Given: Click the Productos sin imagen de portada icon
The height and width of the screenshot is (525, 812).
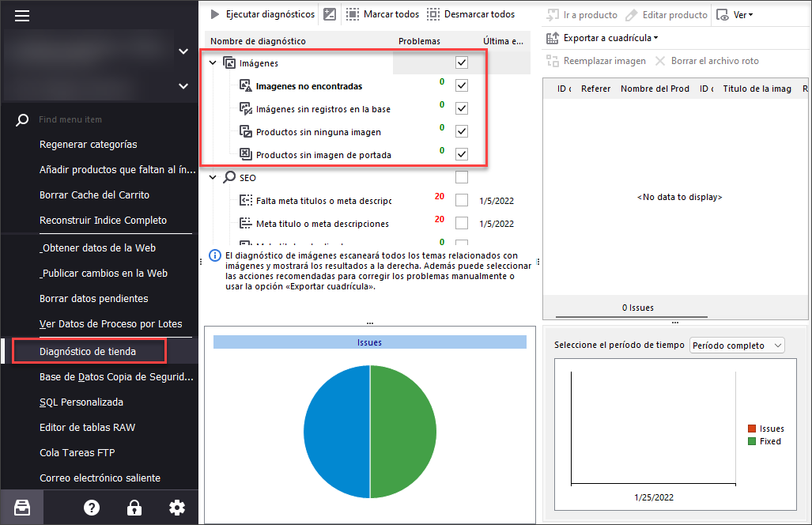Looking at the screenshot, I should tap(245, 154).
